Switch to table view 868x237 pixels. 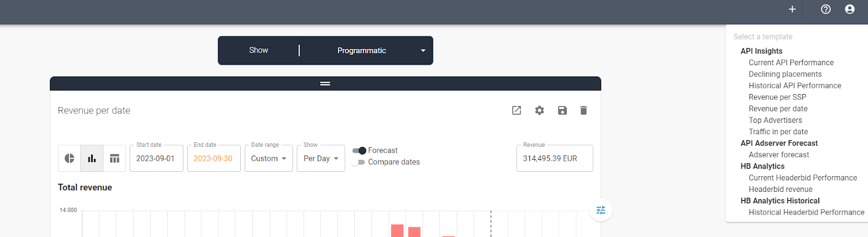coord(114,158)
